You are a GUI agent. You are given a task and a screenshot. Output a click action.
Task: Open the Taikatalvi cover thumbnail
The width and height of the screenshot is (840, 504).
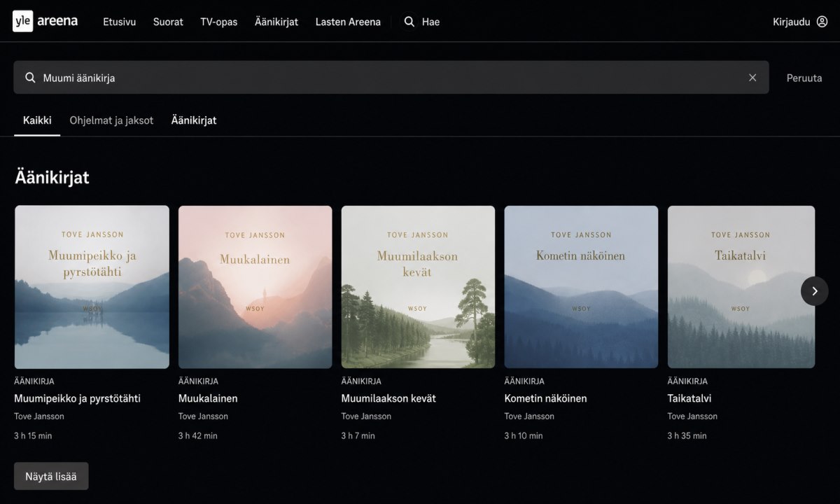[741, 287]
